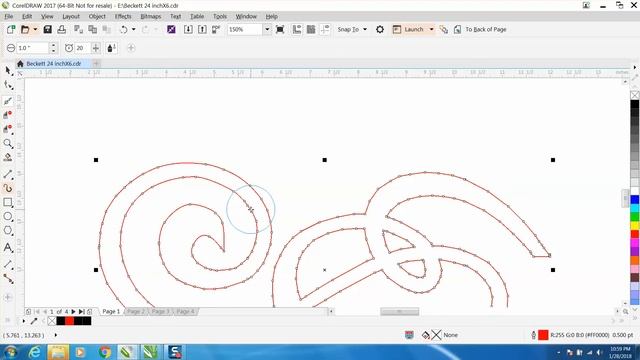Go to next page arrow
The width and height of the screenshot is (640, 360).
tap(73, 311)
